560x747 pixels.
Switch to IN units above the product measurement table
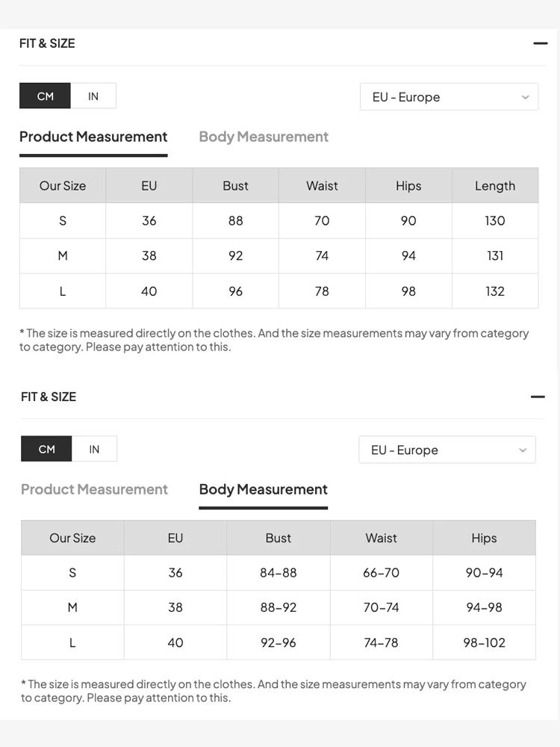pyautogui.click(x=93, y=96)
